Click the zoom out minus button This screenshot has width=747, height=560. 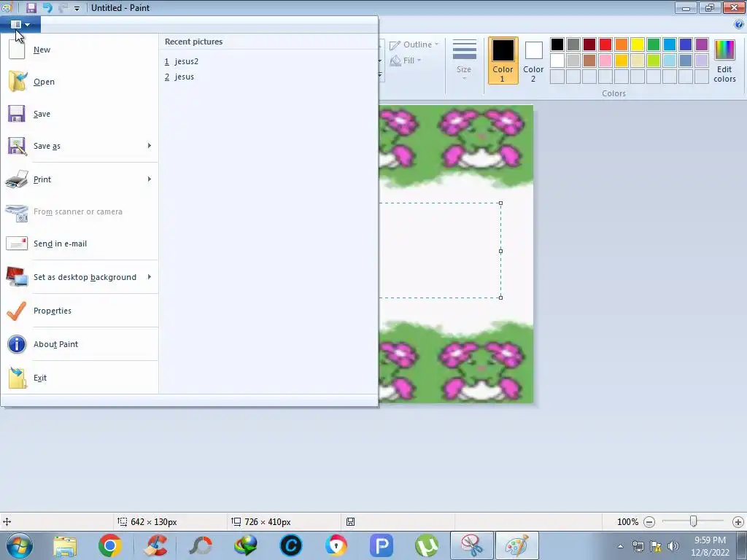649,522
